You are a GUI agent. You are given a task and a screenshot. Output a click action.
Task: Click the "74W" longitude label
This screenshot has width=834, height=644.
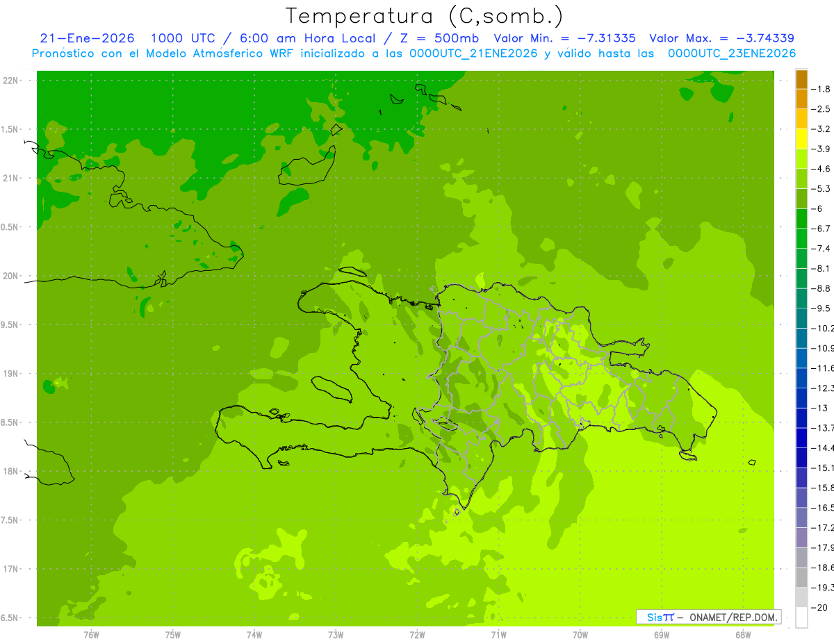[x=254, y=634]
